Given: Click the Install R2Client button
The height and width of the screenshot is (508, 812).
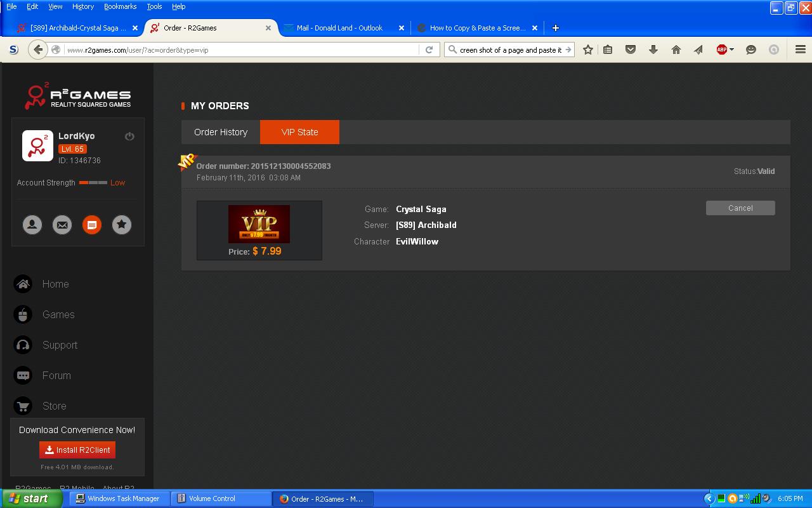Looking at the screenshot, I should (77, 450).
